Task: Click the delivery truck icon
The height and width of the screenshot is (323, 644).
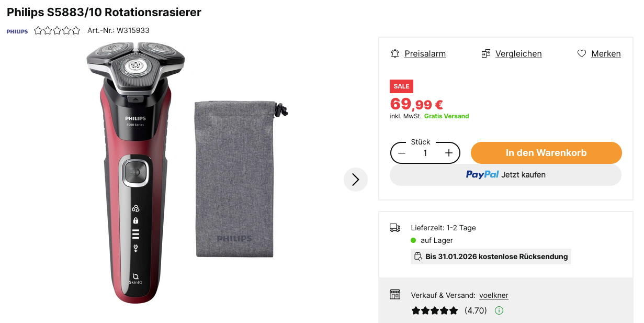Action: (x=395, y=228)
